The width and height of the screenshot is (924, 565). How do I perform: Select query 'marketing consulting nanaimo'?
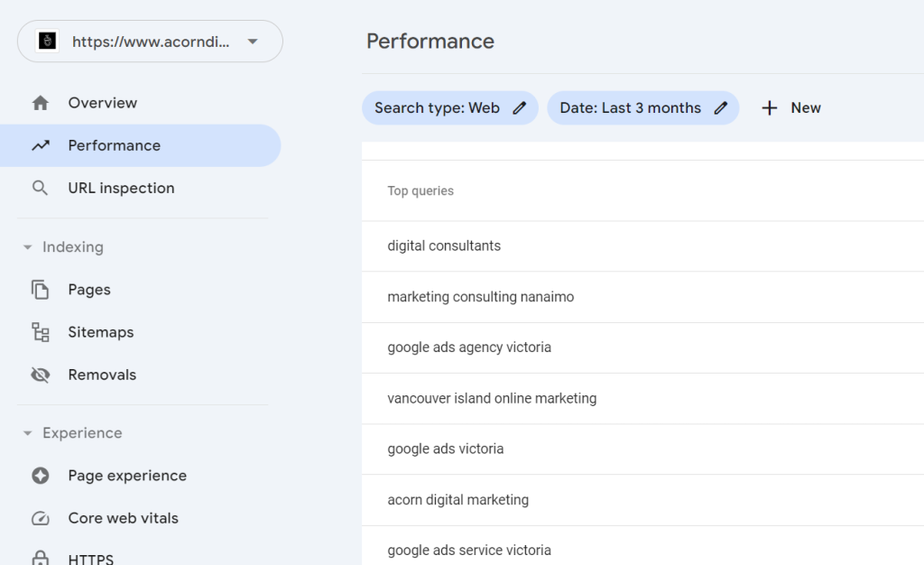(x=480, y=296)
